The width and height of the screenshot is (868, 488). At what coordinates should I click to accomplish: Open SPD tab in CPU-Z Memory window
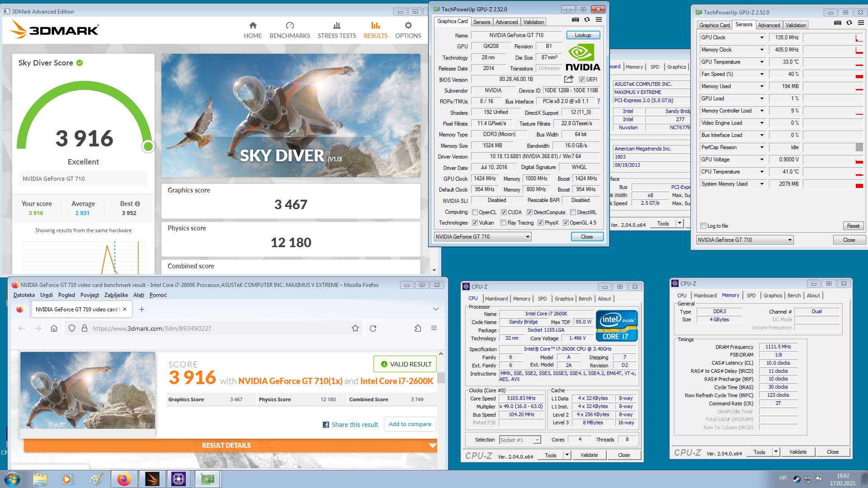(x=751, y=296)
